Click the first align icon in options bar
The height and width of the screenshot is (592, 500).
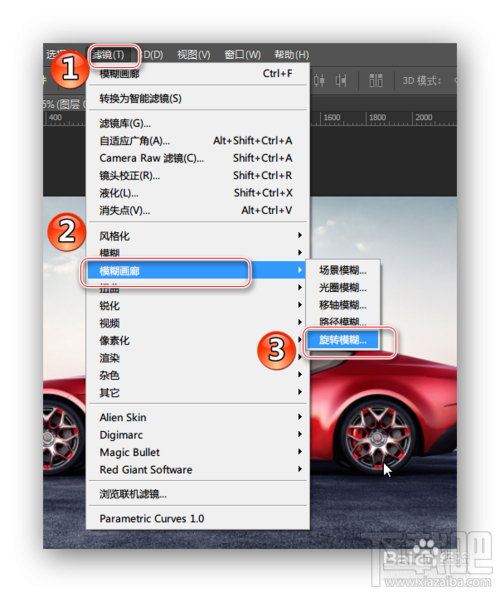click(319, 80)
